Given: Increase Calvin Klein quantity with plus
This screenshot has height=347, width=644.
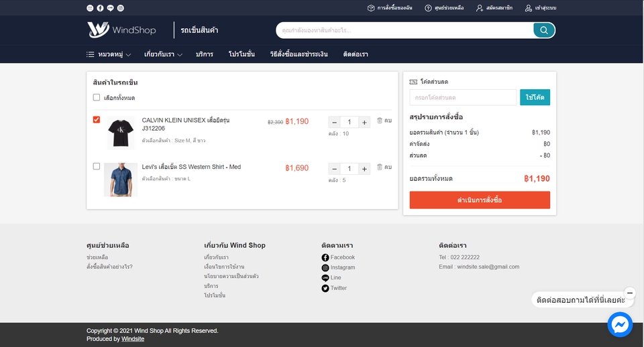Looking at the screenshot, I should click(x=364, y=122).
